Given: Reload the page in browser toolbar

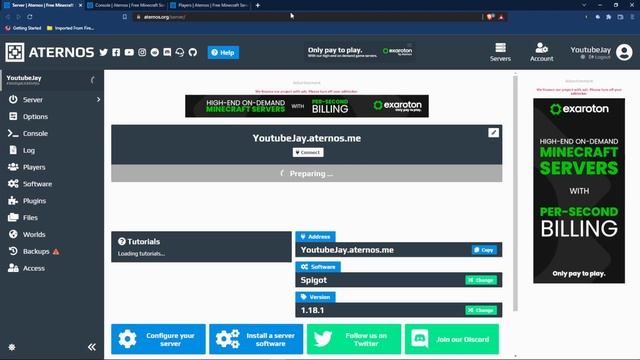Looking at the screenshot, I should coord(30,17).
